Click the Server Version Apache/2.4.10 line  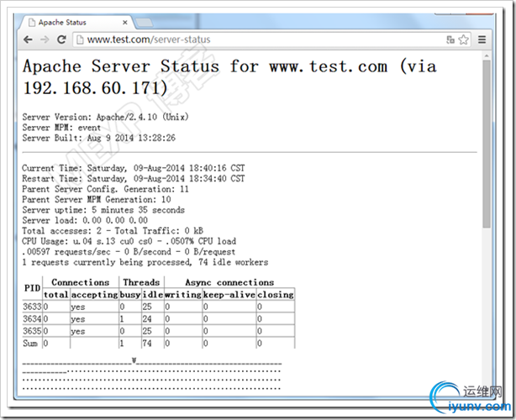pos(105,117)
